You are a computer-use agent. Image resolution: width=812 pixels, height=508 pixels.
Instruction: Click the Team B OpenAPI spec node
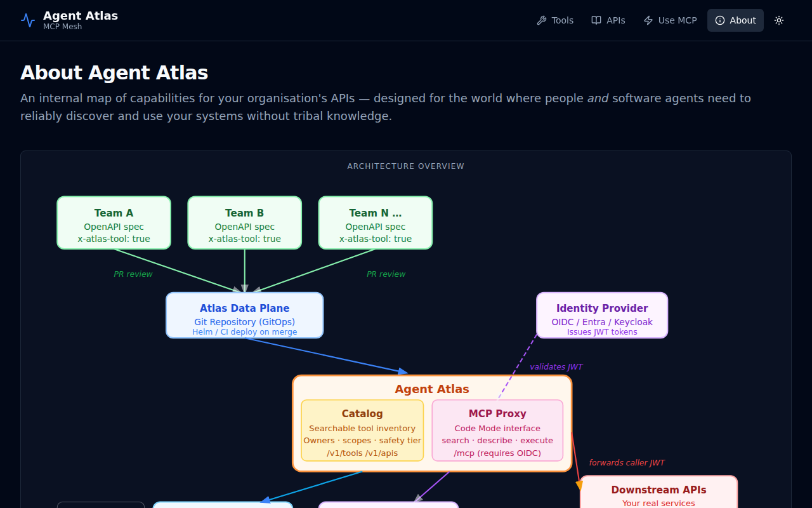244,222
